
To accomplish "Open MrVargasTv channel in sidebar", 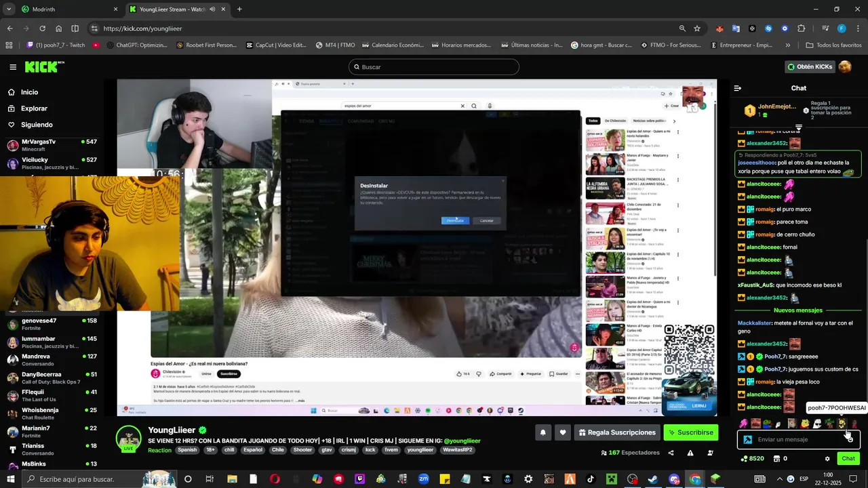I will click(52, 145).
